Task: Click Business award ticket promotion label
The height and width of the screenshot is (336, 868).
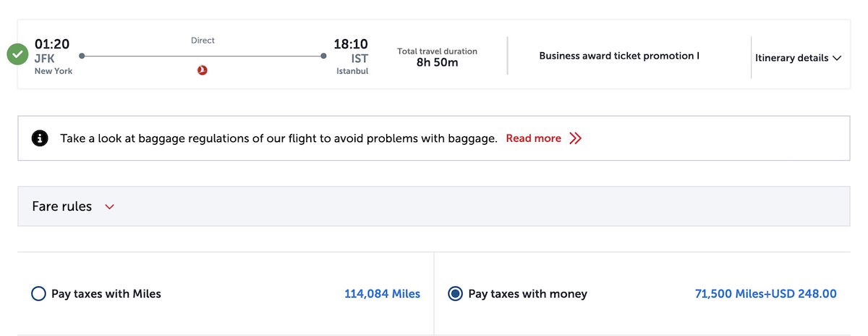Action: 618,56
